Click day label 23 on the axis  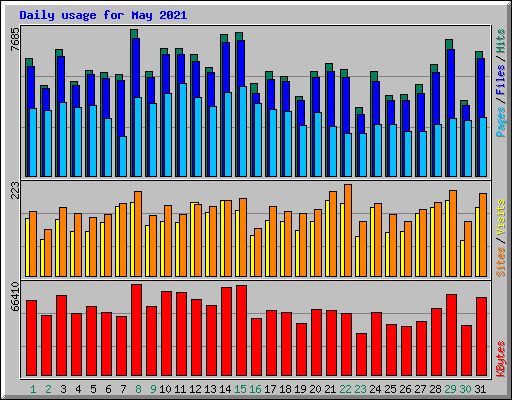360,389
